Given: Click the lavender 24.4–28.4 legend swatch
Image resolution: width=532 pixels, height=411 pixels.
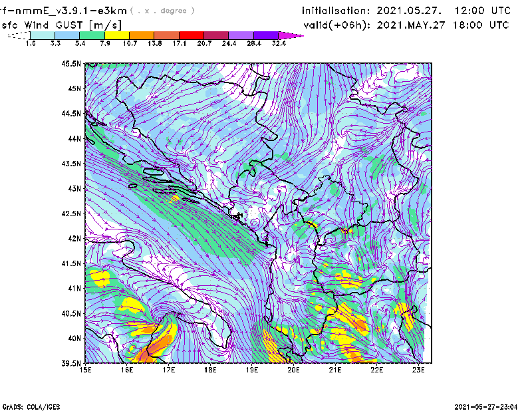Looking at the screenshot, I should 241,35.
